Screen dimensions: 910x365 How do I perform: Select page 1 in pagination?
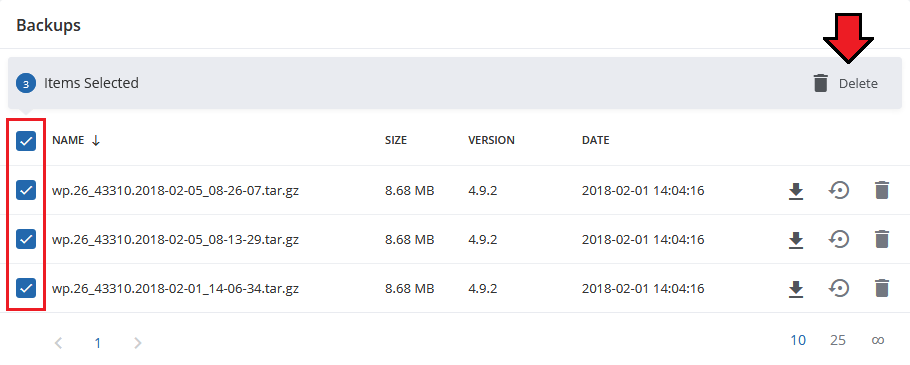pos(98,344)
